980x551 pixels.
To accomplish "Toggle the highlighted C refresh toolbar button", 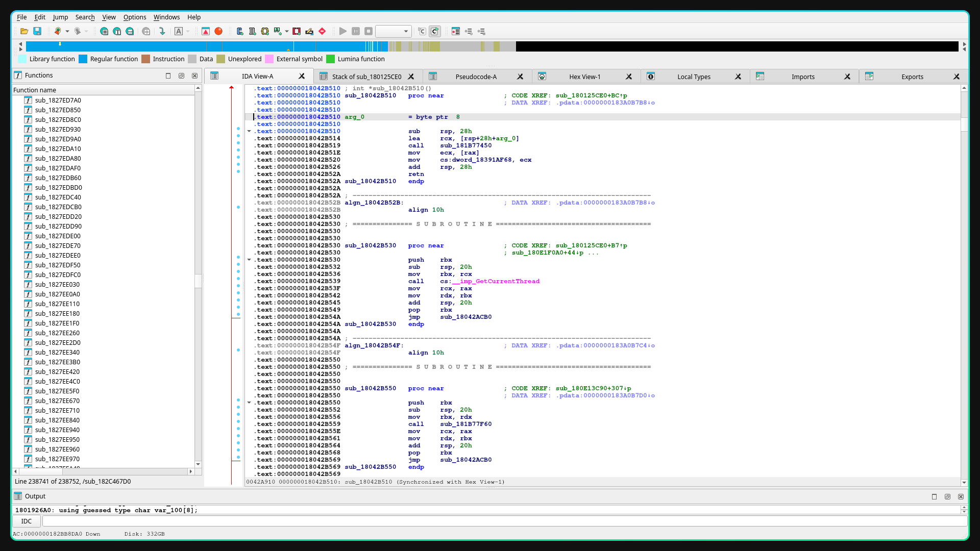I will tap(434, 32).
